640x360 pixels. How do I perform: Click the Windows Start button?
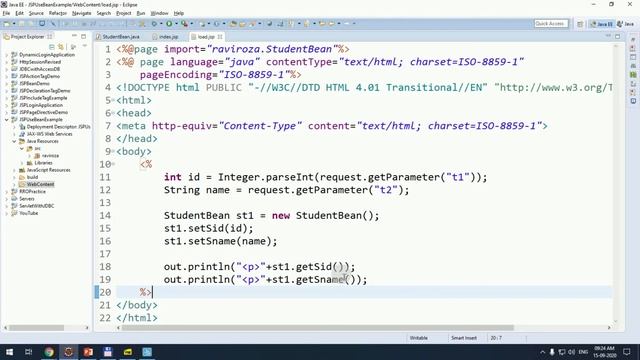tap(9, 352)
